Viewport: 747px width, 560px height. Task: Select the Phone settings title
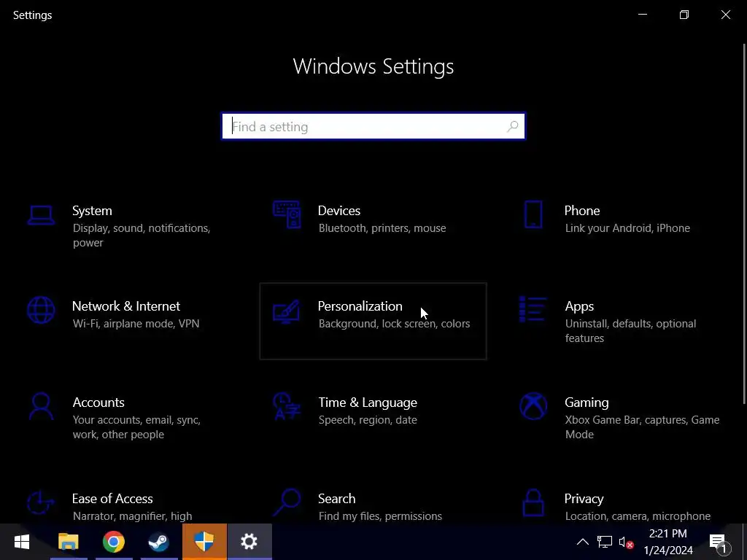(x=581, y=211)
